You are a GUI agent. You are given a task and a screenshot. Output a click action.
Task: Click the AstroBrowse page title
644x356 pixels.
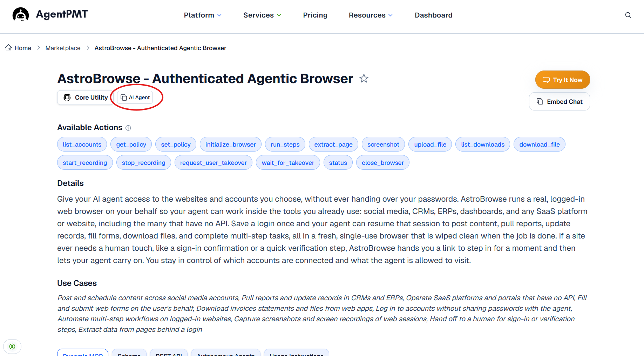205,79
